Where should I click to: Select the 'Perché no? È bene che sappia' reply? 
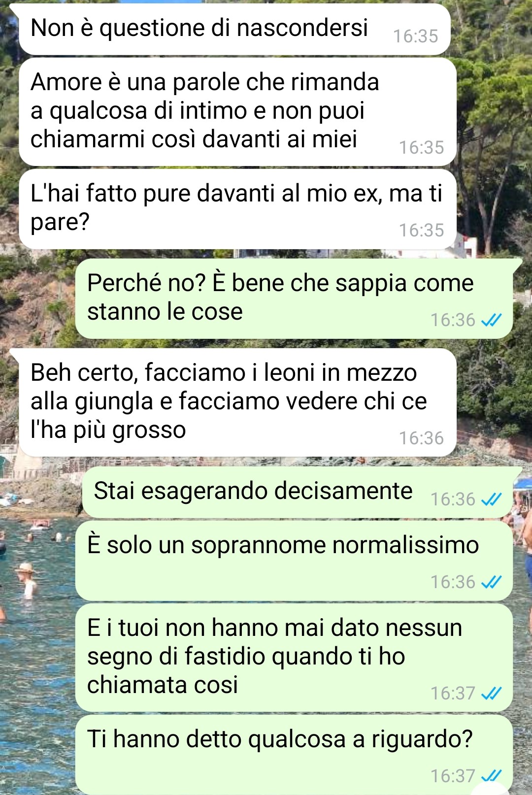(x=294, y=298)
